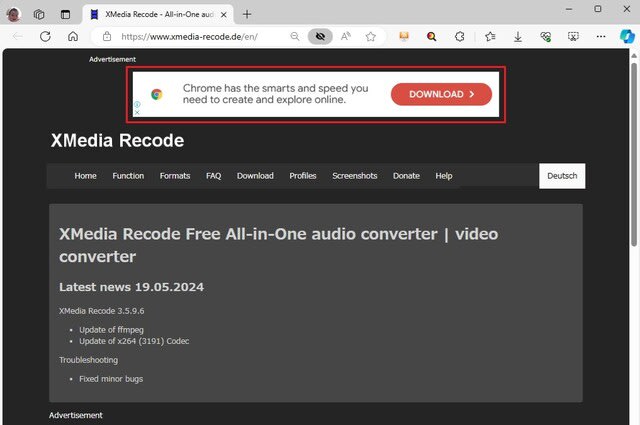Viewport: 640px width, 425px height.
Task: Click the ad info AdChoices icon
Action: (137, 105)
